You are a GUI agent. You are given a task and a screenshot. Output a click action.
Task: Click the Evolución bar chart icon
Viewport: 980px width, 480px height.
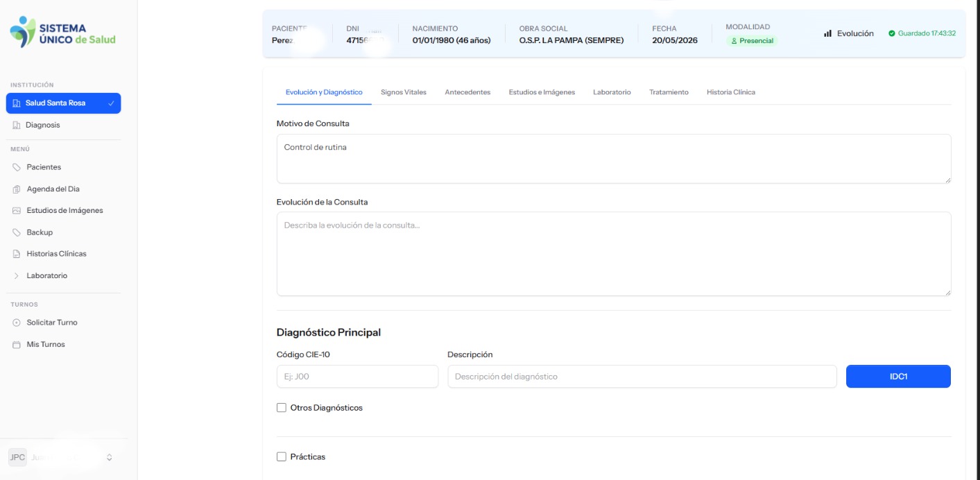click(x=827, y=33)
